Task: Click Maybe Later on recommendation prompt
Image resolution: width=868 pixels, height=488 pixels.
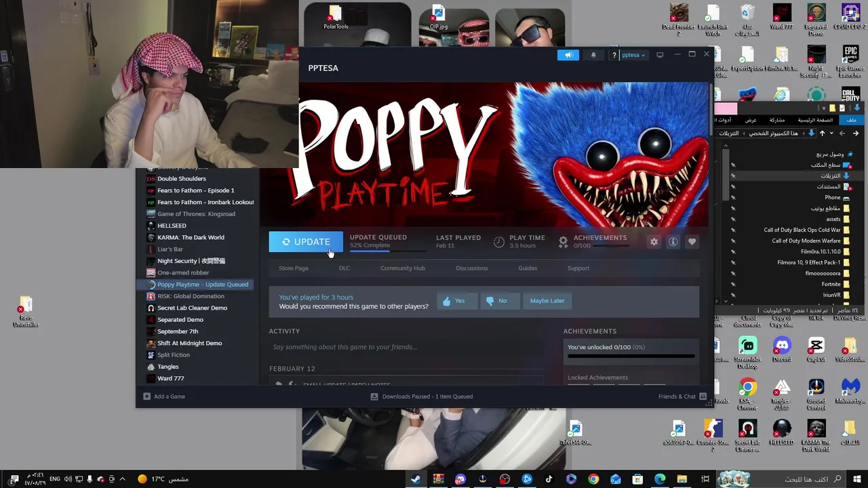Action: tap(547, 301)
